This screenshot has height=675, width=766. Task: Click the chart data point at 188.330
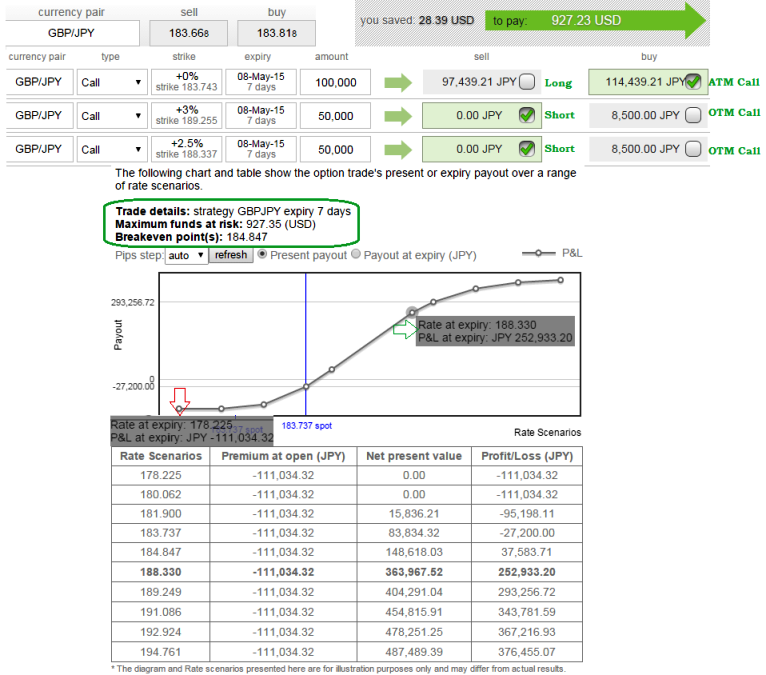point(412,312)
